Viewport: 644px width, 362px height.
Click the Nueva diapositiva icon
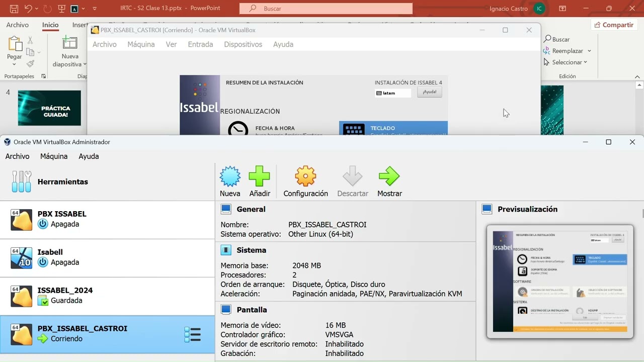pyautogui.click(x=70, y=43)
